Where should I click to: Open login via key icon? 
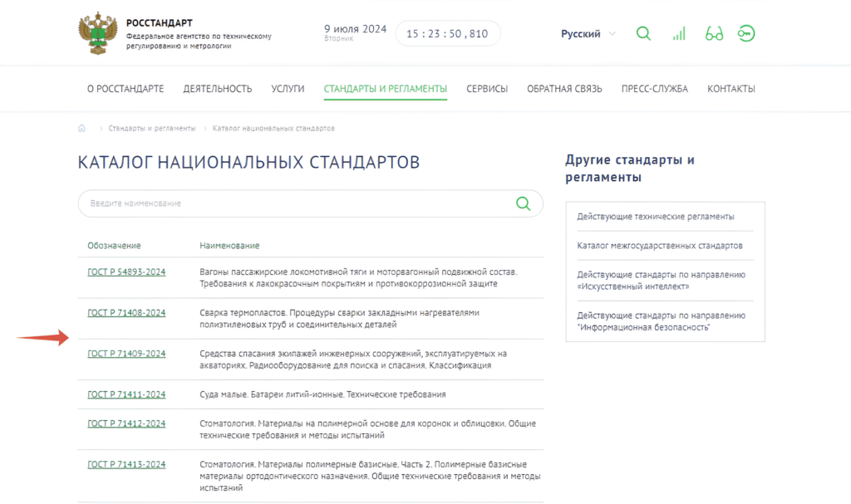tap(746, 34)
